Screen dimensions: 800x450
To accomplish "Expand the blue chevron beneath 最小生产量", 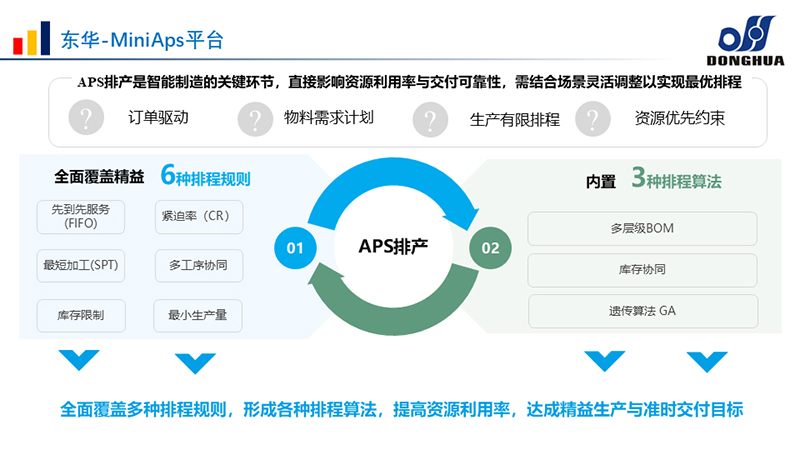I will (x=196, y=361).
